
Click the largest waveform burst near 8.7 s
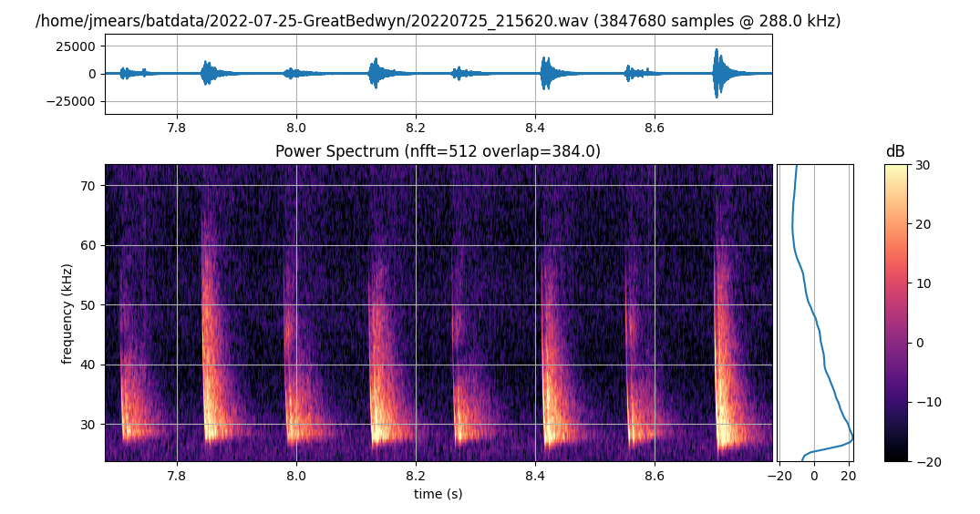point(719,73)
